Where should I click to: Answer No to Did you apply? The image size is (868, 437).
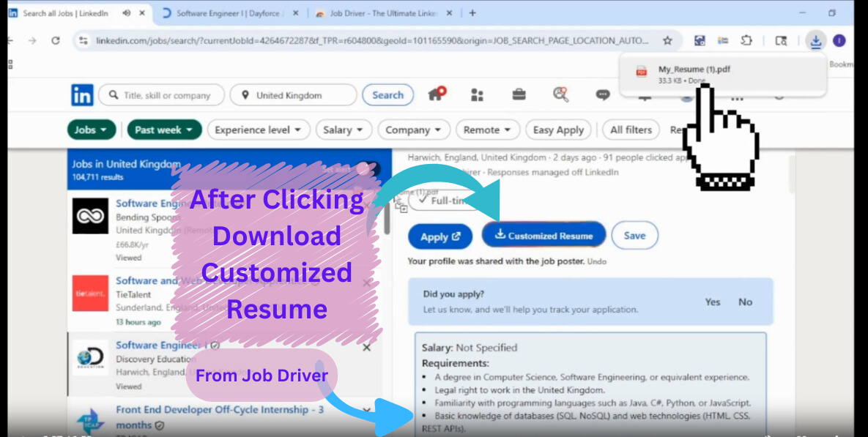(x=745, y=302)
